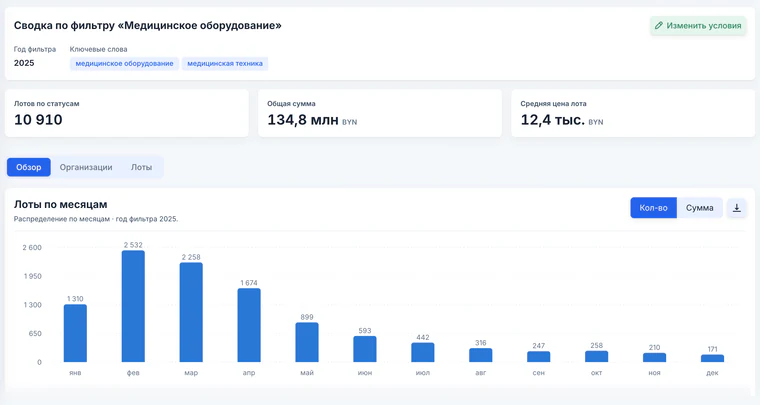The width and height of the screenshot is (760, 405).
Task: Click the февраль bar labeled 2 532
Action: point(133,306)
